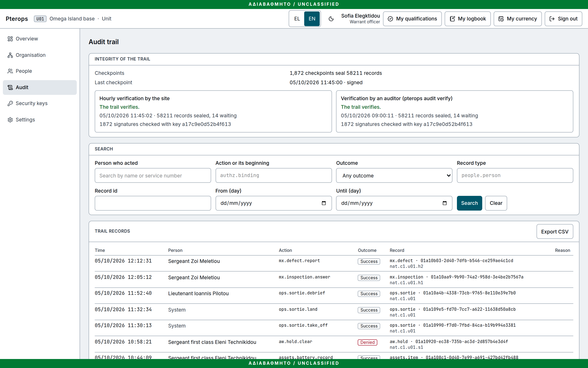
Task: Click the Reason column header
Action: click(562, 250)
